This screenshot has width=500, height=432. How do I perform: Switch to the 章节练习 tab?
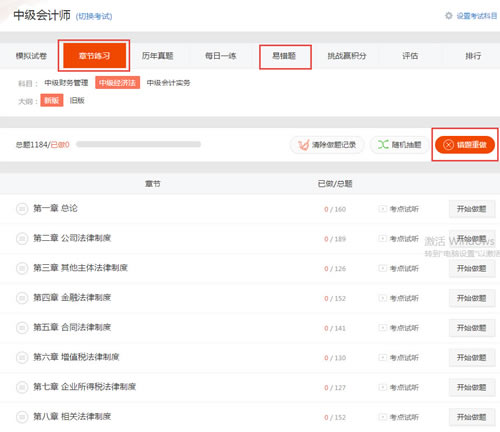(x=94, y=56)
